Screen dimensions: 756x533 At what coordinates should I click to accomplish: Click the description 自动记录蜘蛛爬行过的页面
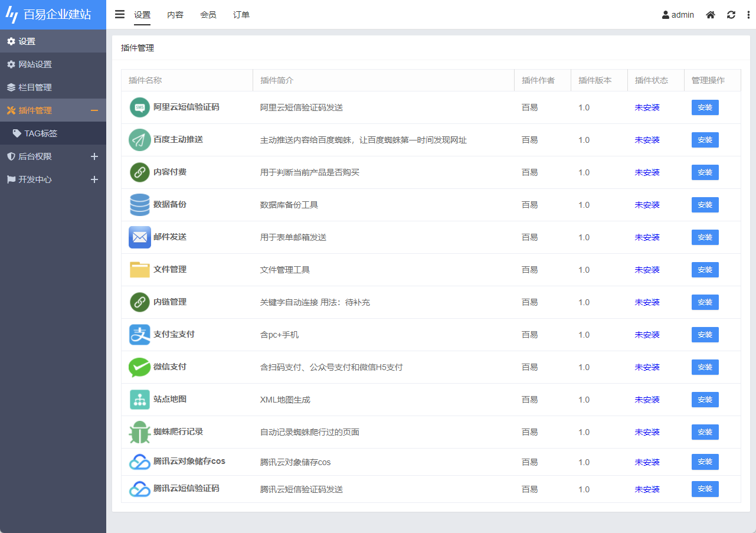point(310,433)
